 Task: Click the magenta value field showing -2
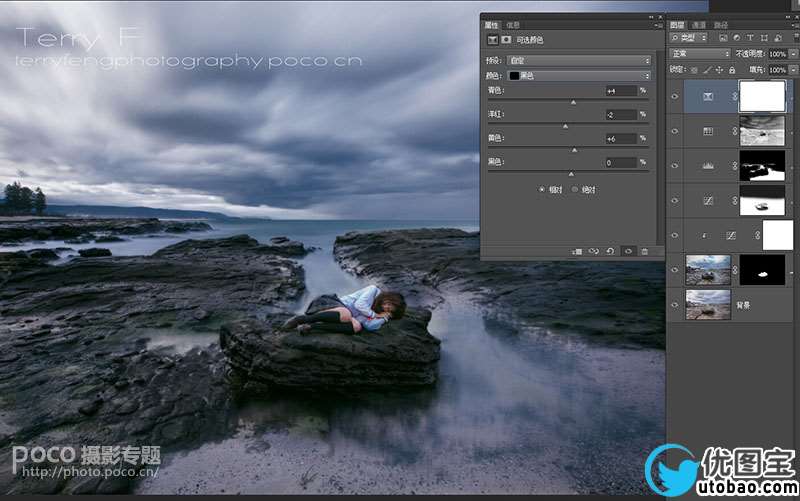tap(621, 115)
